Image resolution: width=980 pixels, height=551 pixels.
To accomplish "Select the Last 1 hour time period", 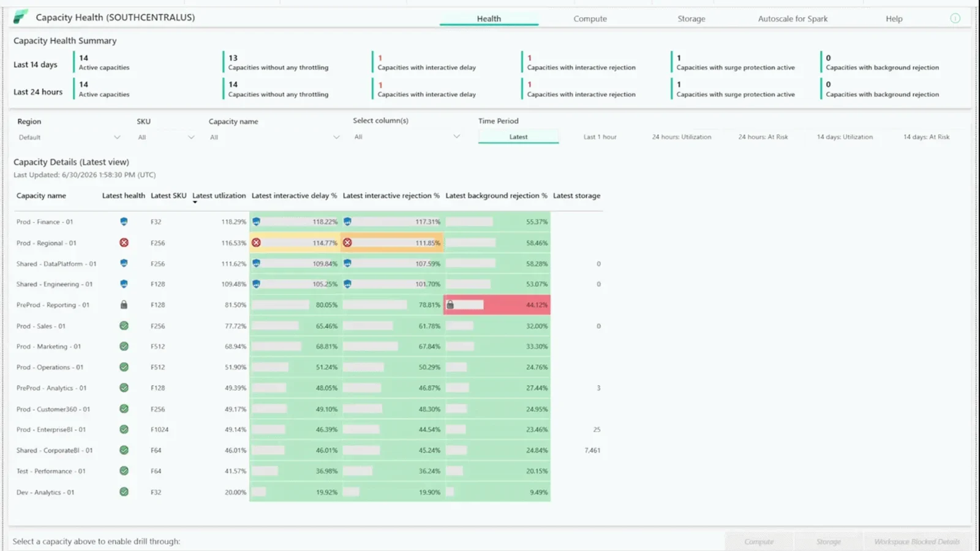I will click(x=600, y=137).
